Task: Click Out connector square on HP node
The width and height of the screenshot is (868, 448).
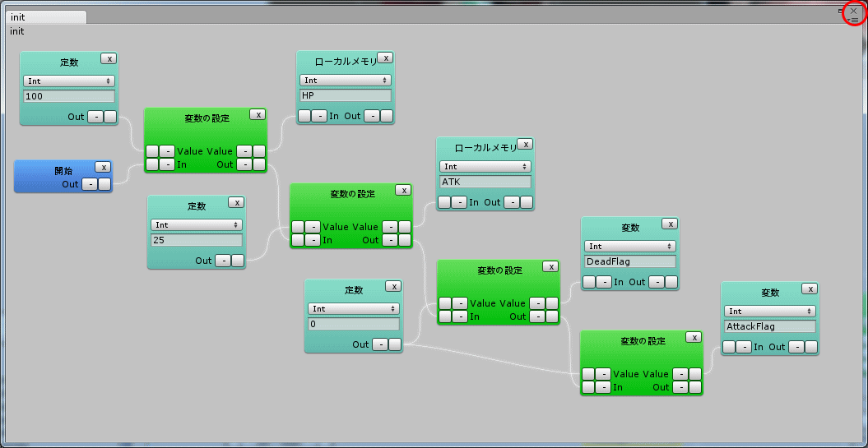Action: 387,116
